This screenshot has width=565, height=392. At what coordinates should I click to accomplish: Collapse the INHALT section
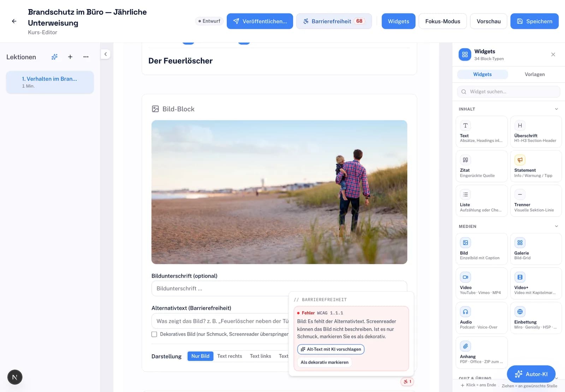pos(556,109)
